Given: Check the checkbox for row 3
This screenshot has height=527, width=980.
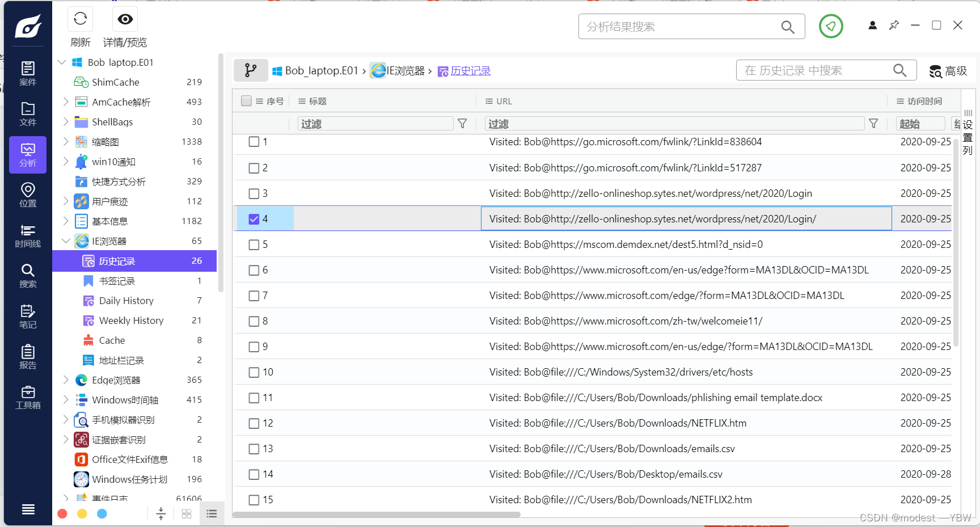Looking at the screenshot, I should 254,193.
